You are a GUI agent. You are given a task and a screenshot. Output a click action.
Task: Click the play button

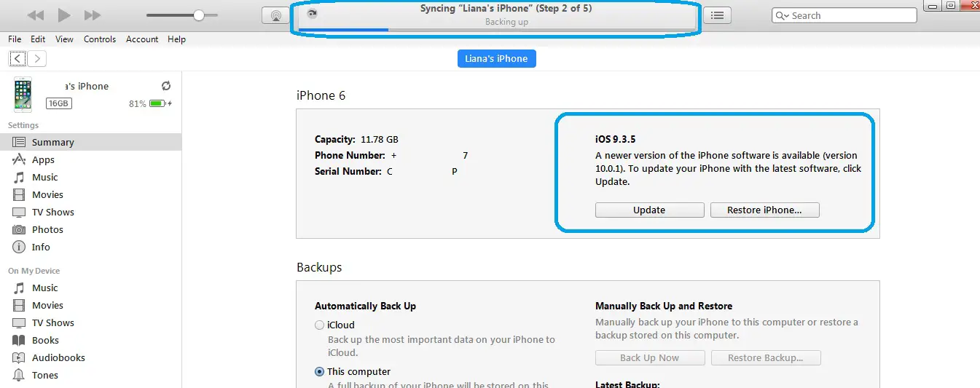(64, 15)
